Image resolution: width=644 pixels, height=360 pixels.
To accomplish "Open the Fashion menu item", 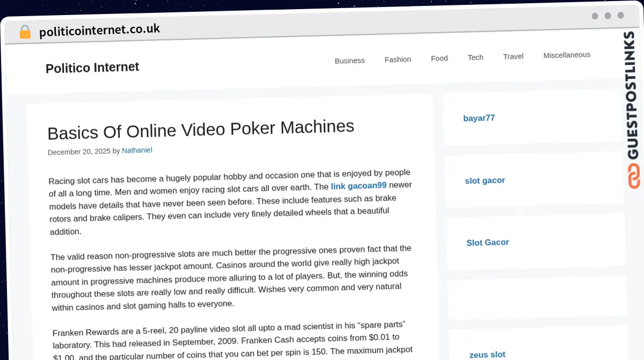I will coord(398,60).
